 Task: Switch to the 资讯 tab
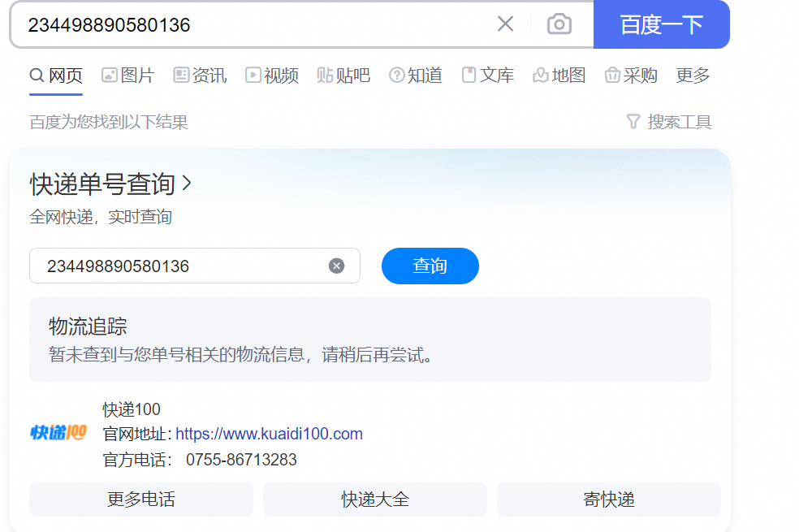coord(200,76)
